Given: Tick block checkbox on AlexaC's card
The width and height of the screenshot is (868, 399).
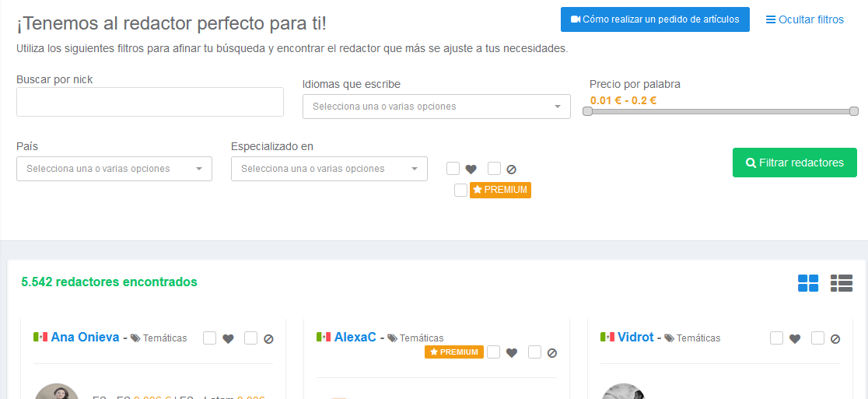Looking at the screenshot, I should pyautogui.click(x=534, y=352).
